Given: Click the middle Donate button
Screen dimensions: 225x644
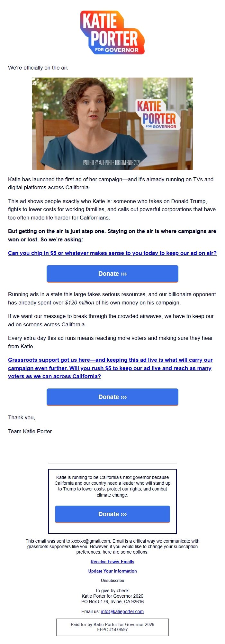Looking at the screenshot, I should pos(112,397).
